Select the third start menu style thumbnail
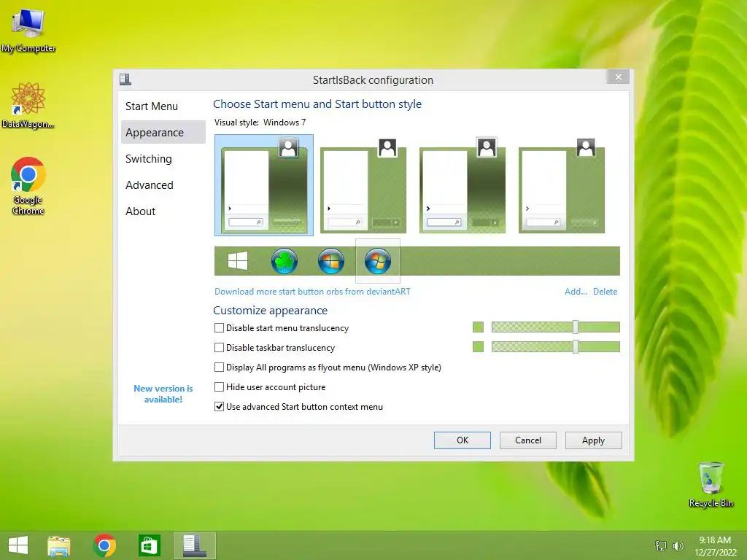 (462, 186)
